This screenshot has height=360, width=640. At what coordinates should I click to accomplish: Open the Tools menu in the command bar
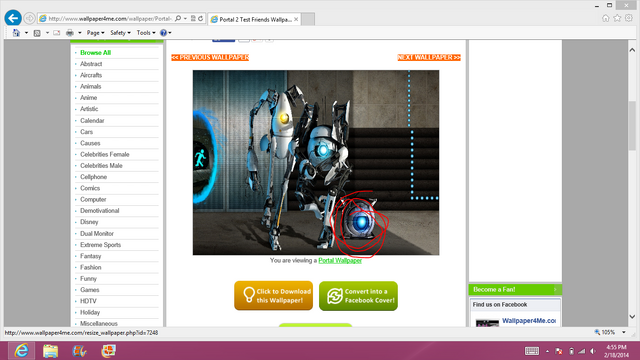[146, 33]
